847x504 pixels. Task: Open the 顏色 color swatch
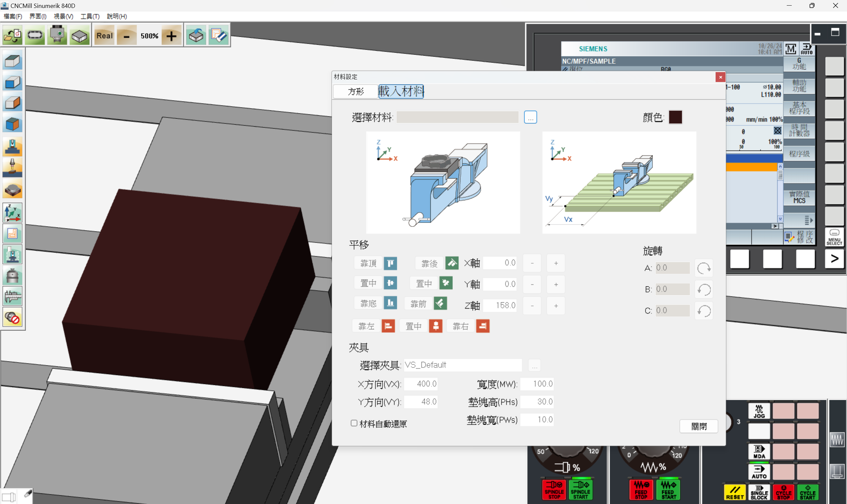675,117
